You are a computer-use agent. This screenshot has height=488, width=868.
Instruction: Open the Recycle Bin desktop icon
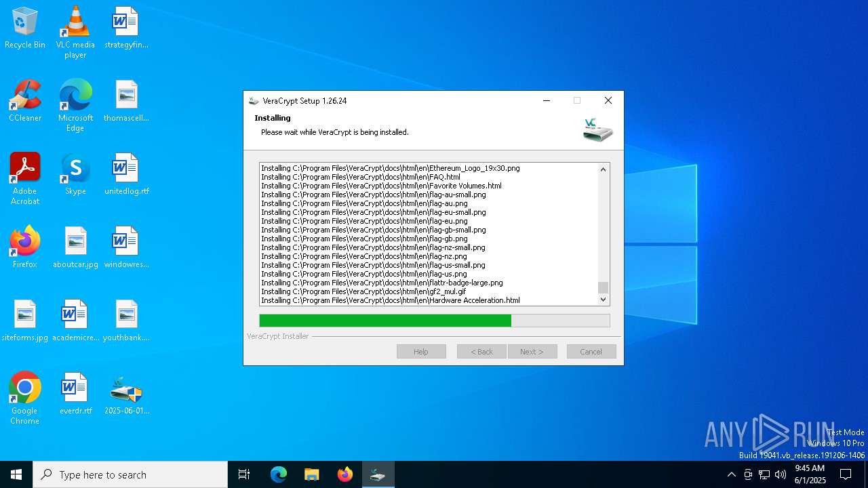coord(25,28)
